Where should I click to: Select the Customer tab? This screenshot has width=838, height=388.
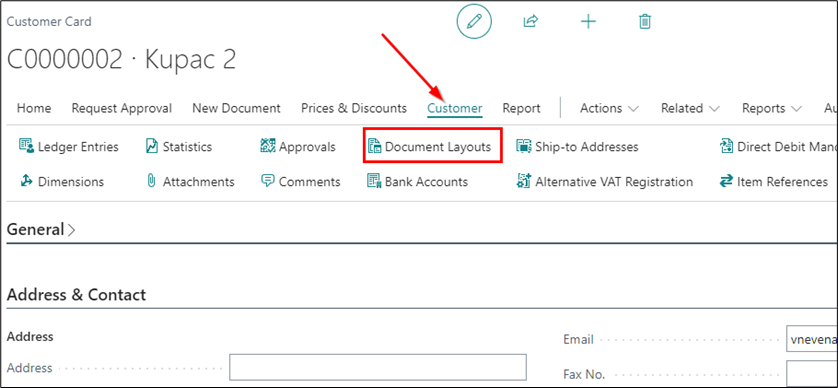tap(455, 108)
